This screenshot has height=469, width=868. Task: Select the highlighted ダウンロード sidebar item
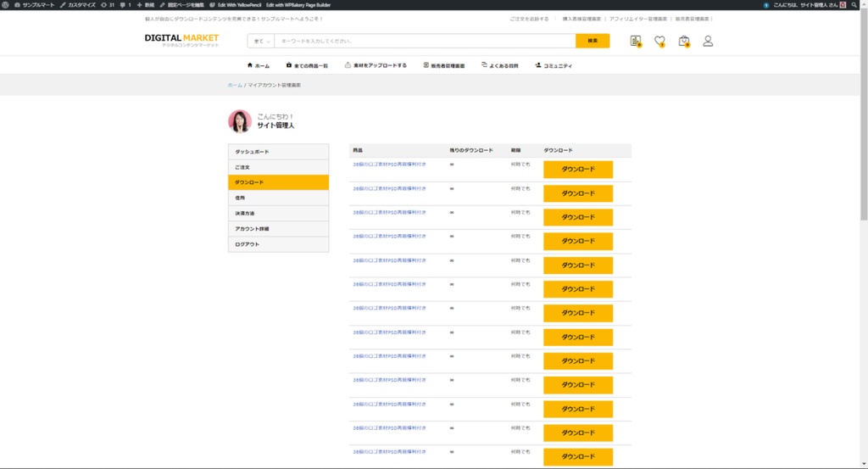point(278,182)
